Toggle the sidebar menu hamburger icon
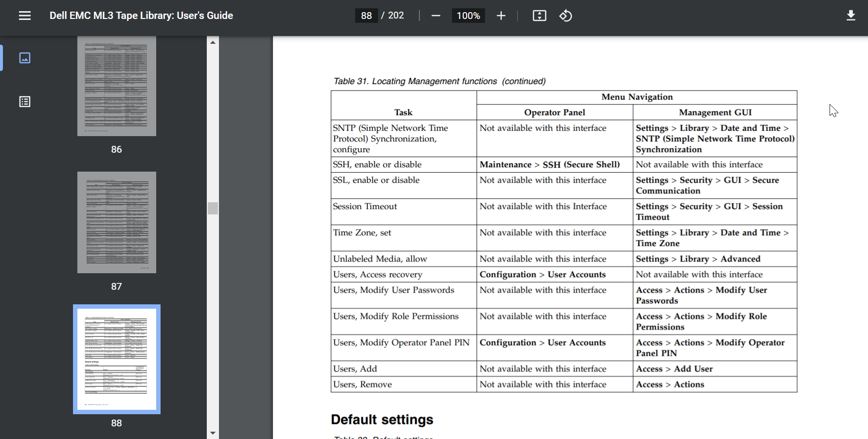 point(25,16)
